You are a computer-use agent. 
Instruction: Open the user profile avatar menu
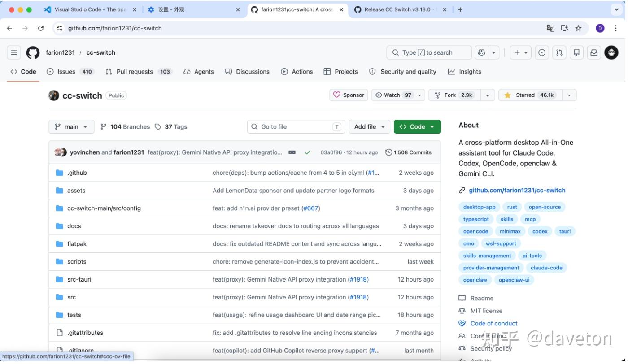(x=611, y=52)
